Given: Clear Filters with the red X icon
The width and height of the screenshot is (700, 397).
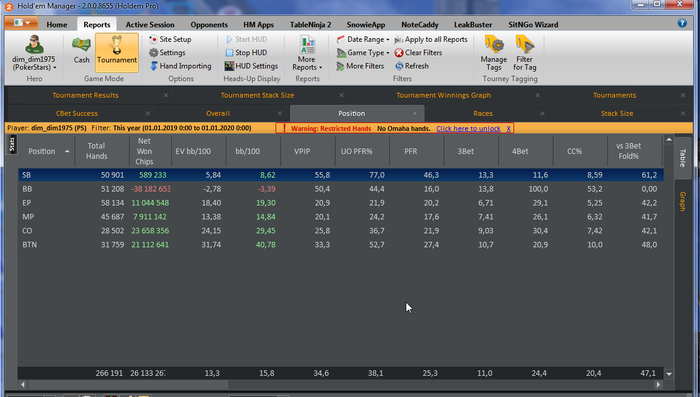Looking at the screenshot, I should pos(418,53).
